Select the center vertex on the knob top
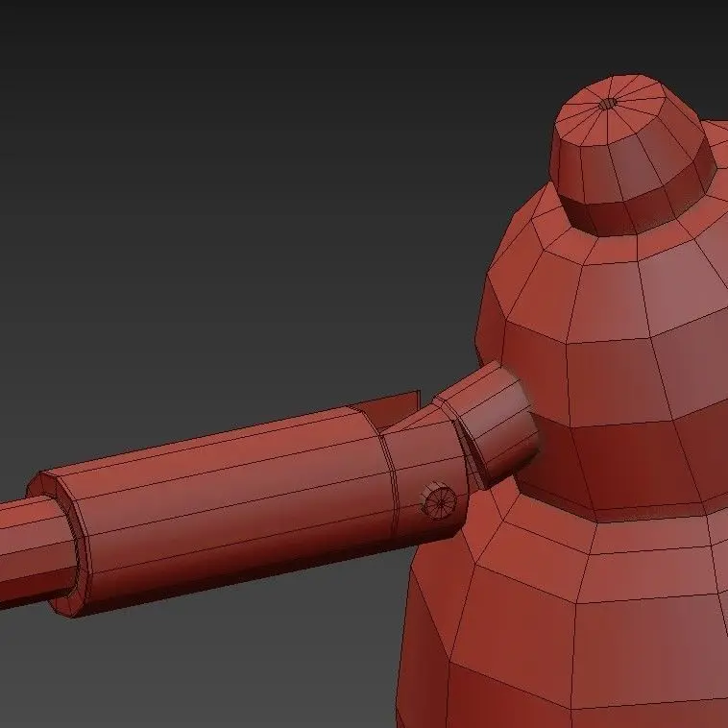 (x=607, y=104)
